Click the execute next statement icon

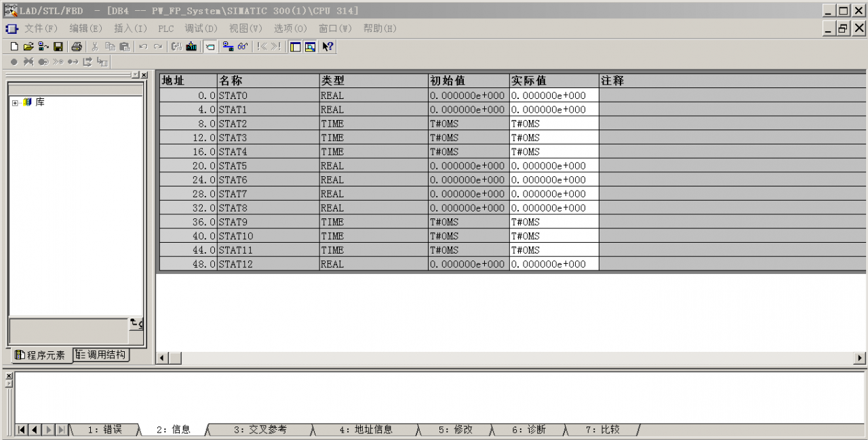pos(87,62)
